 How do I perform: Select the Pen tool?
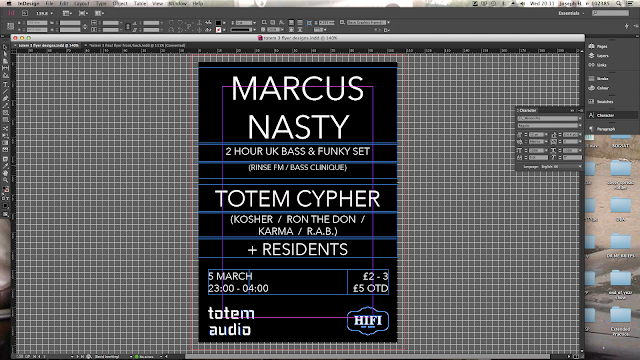coord(5,98)
